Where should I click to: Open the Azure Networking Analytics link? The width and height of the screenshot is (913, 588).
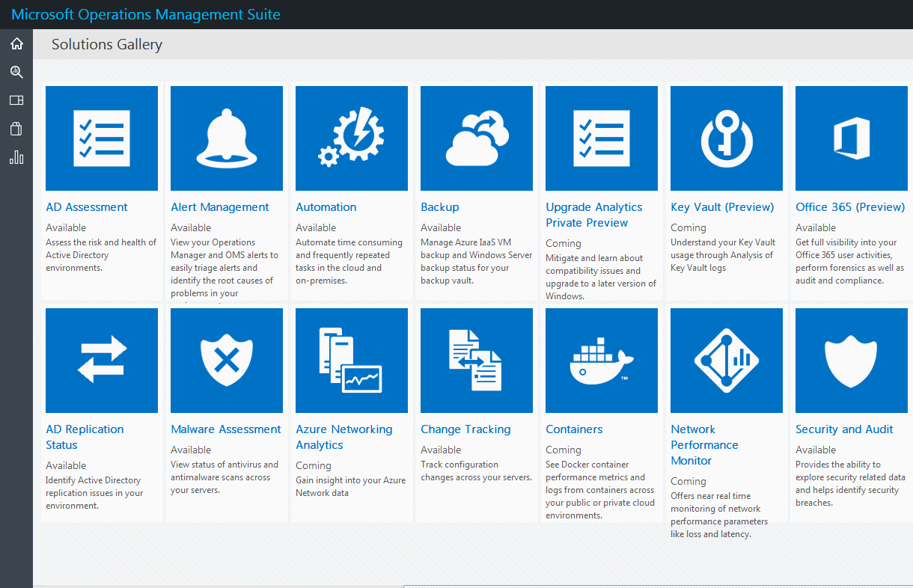pyautogui.click(x=344, y=437)
